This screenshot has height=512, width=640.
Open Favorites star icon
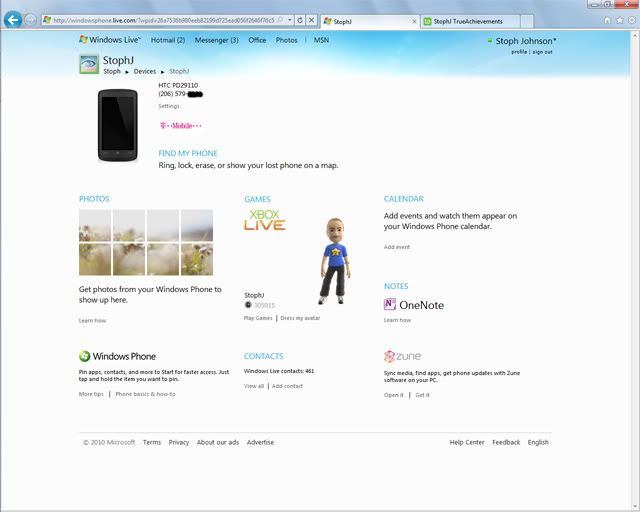point(620,20)
